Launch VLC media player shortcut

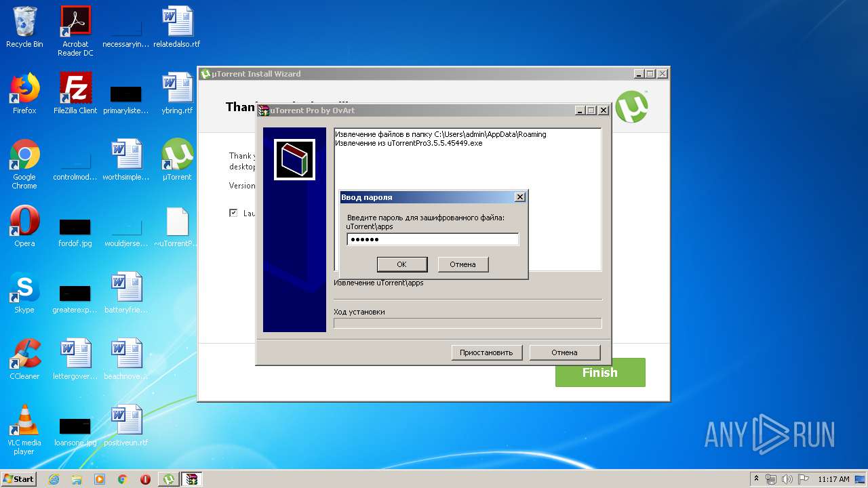coord(24,430)
